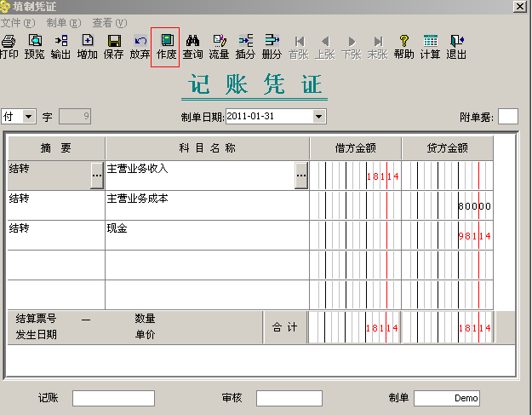Insert an entry line with 插分
Screen dimensions: 532x415
245,47
